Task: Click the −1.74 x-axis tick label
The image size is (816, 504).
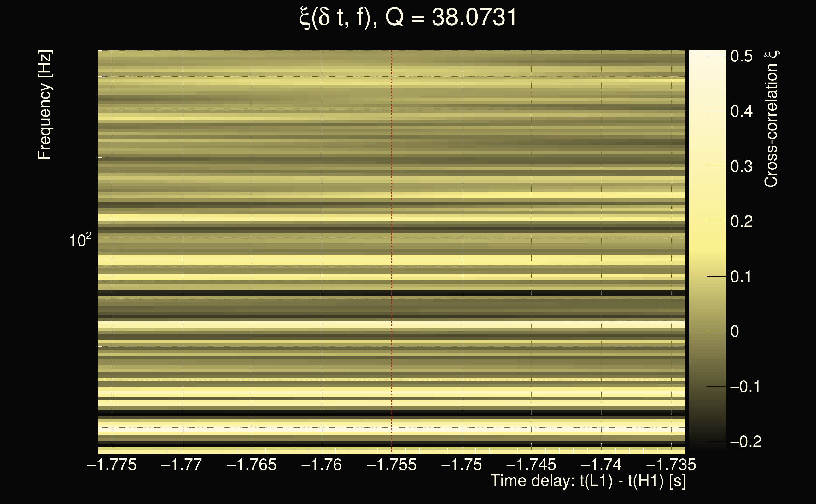Action: tap(601, 465)
